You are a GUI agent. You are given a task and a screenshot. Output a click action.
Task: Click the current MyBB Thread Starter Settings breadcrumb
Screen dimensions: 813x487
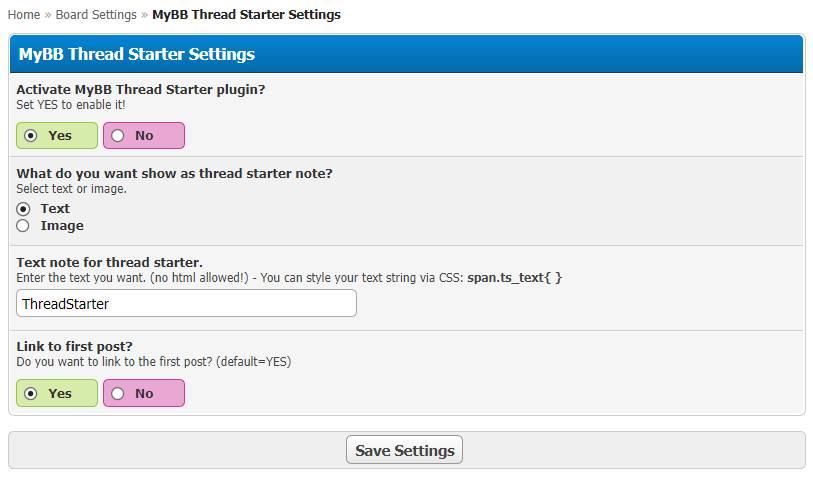click(246, 15)
